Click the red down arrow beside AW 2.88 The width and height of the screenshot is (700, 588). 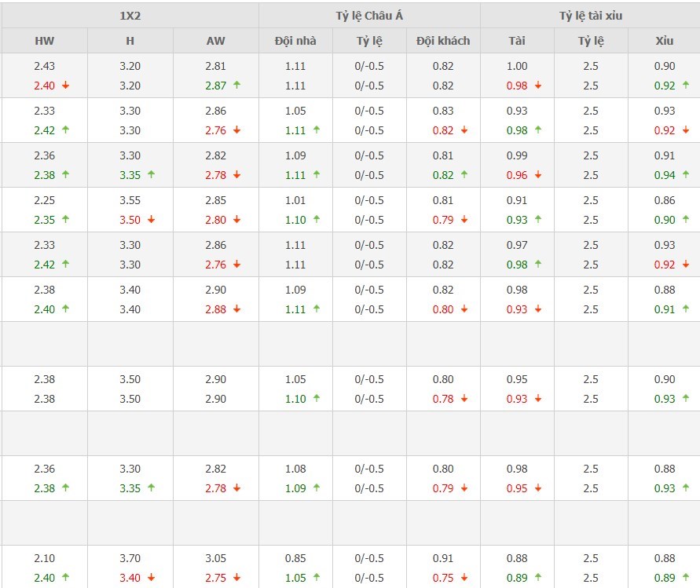tap(236, 309)
